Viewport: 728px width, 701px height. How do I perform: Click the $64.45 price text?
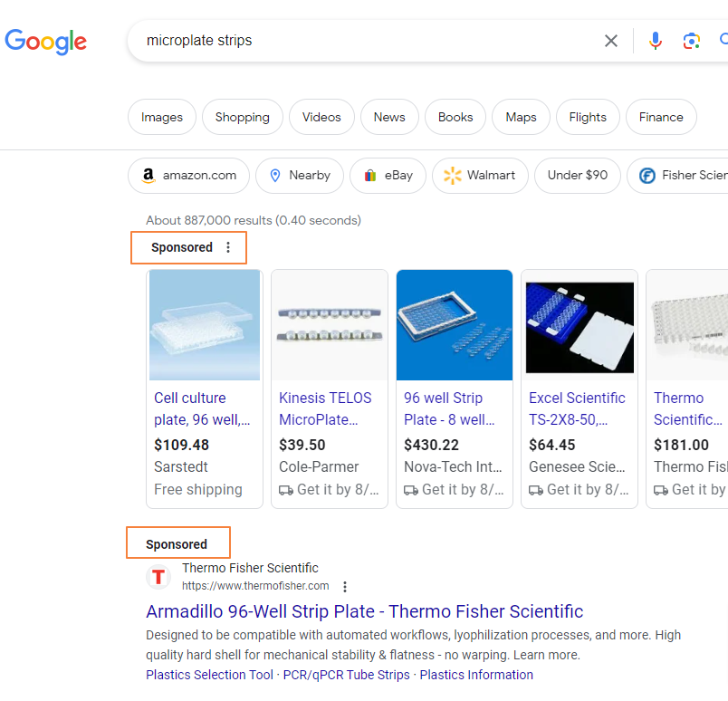[552, 445]
